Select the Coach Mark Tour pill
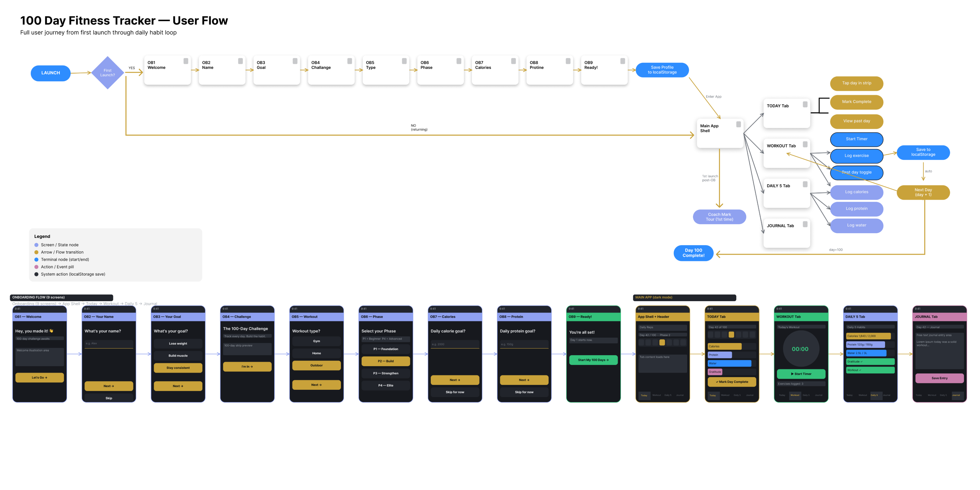The width and height of the screenshot is (980, 490). pyautogui.click(x=719, y=217)
